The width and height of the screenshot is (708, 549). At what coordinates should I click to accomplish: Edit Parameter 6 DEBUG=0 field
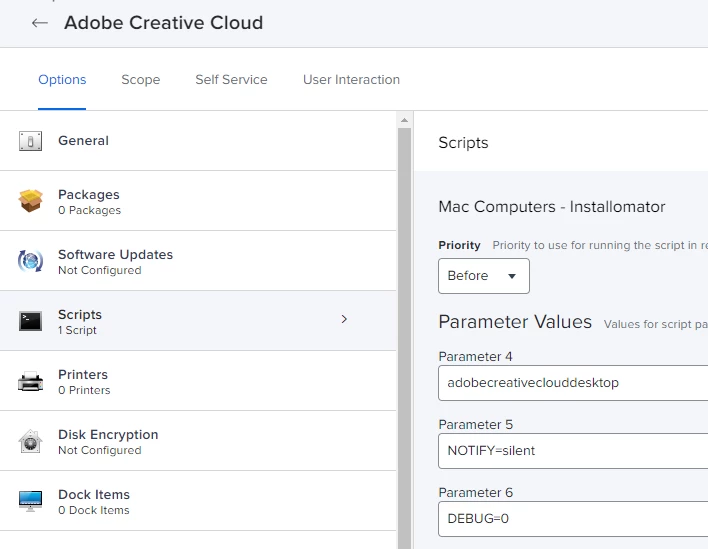pyautogui.click(x=573, y=519)
